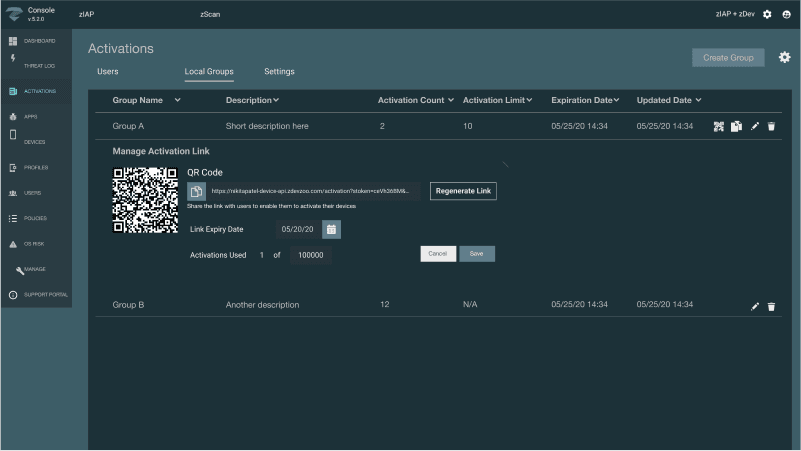
Task: Copy the activation link to clipboard
Action: [197, 191]
